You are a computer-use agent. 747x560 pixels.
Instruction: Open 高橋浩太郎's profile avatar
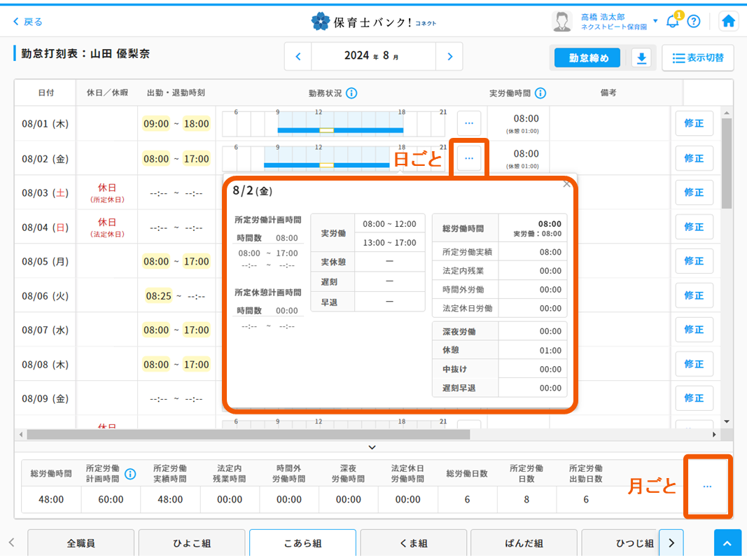click(562, 21)
